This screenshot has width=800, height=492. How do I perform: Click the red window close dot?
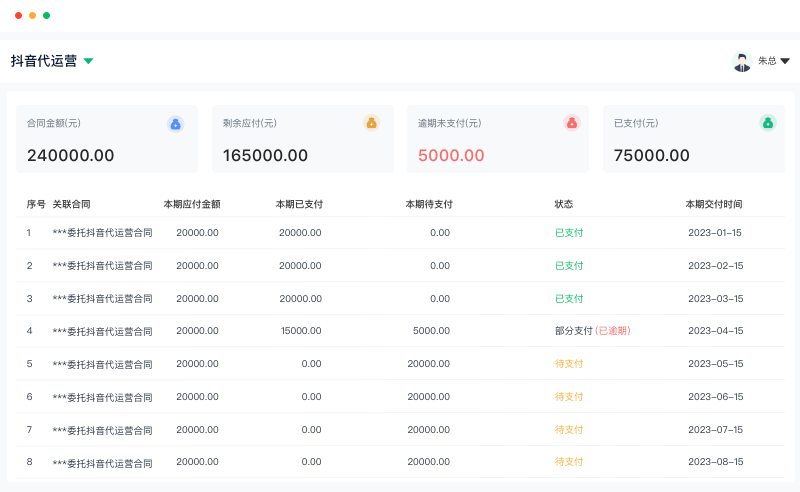(x=18, y=15)
